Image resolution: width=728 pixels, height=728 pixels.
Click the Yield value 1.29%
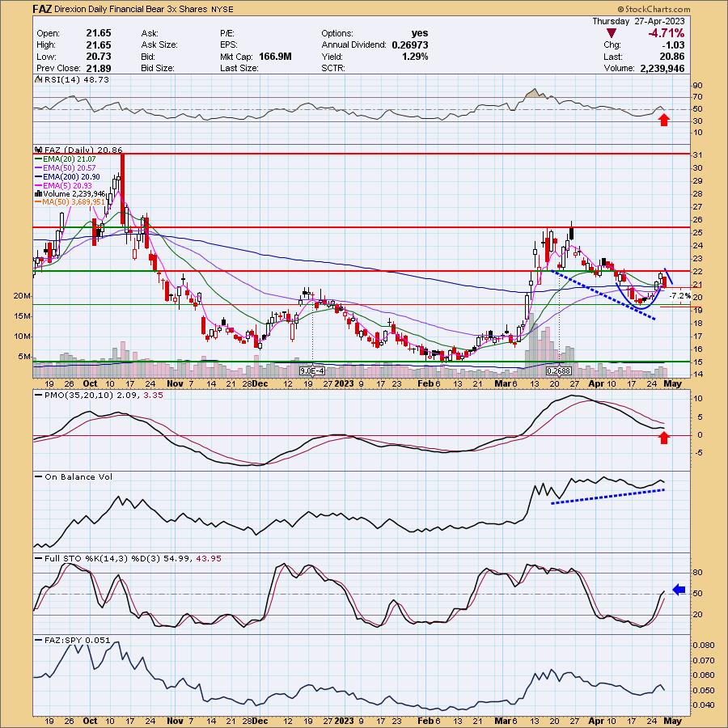tap(416, 56)
